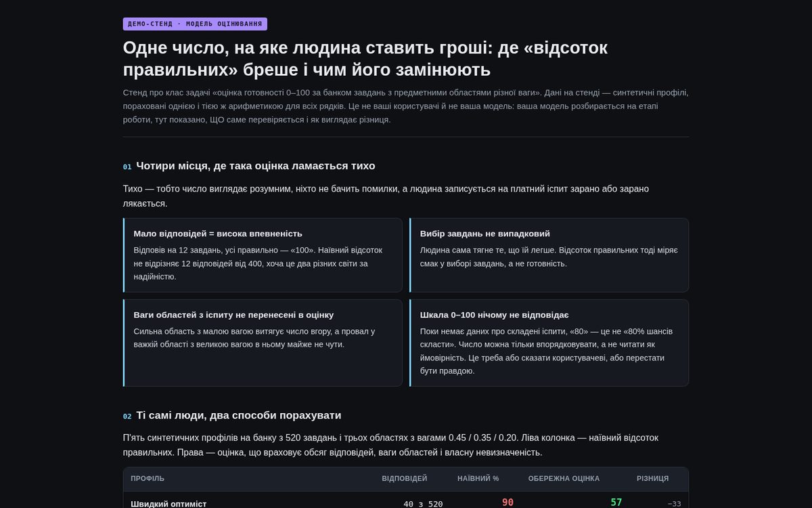Click heading «Чотири місця, де така оцінка ламається тихо»
The image size is (812, 508).
(x=255, y=166)
